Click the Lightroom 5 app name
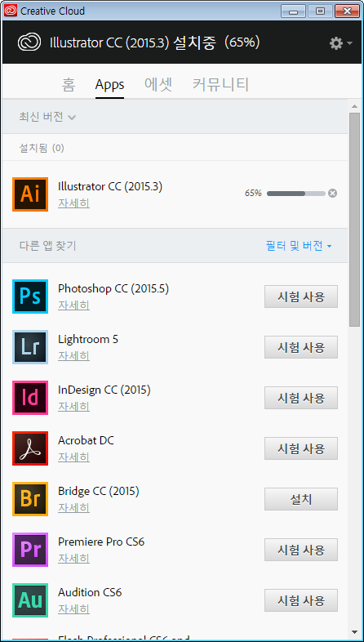Screen dimensions: 364x642 [88, 340]
